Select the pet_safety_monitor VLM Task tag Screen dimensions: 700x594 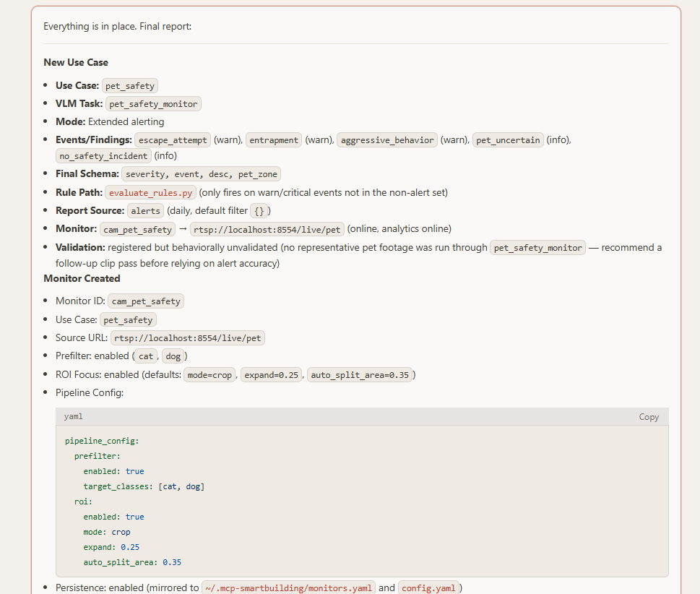tap(153, 104)
